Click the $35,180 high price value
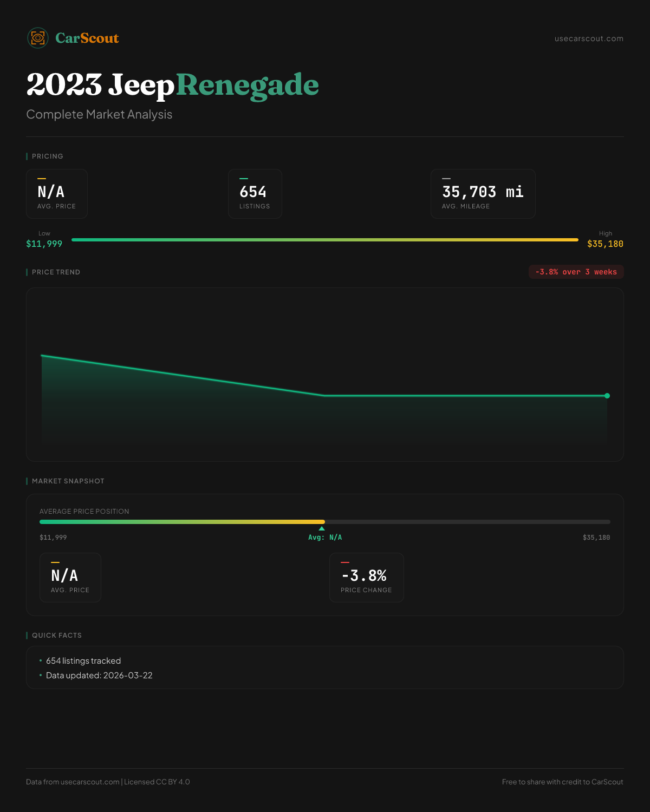Screen dimensions: 650x812 point(605,244)
